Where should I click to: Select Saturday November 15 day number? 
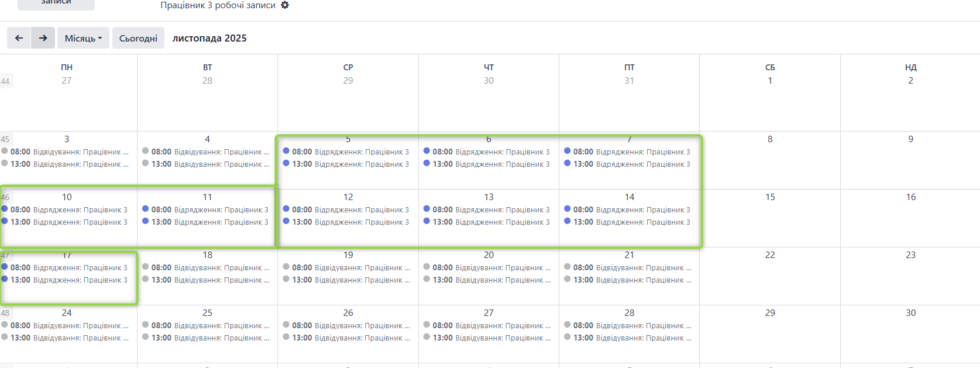770,197
